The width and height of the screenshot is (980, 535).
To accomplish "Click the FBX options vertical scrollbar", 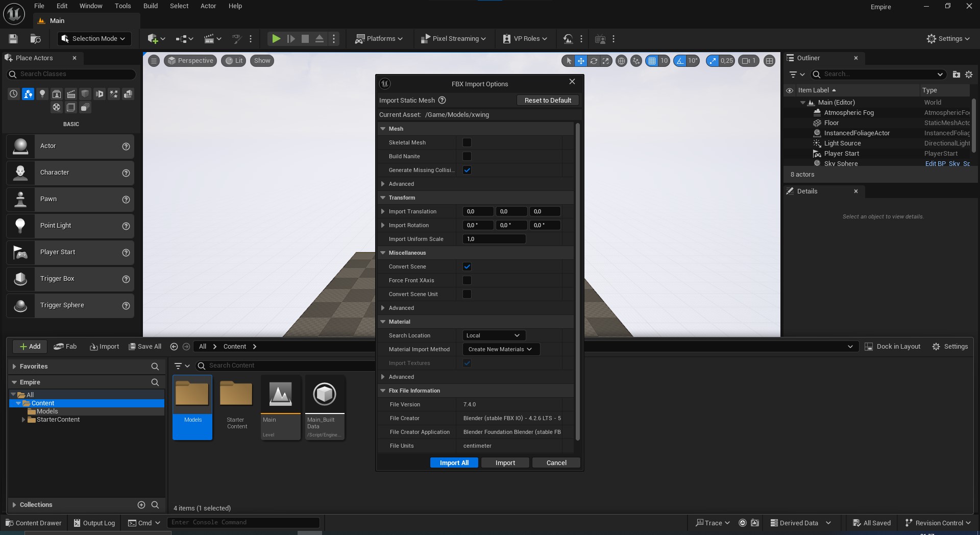I will tap(578, 281).
